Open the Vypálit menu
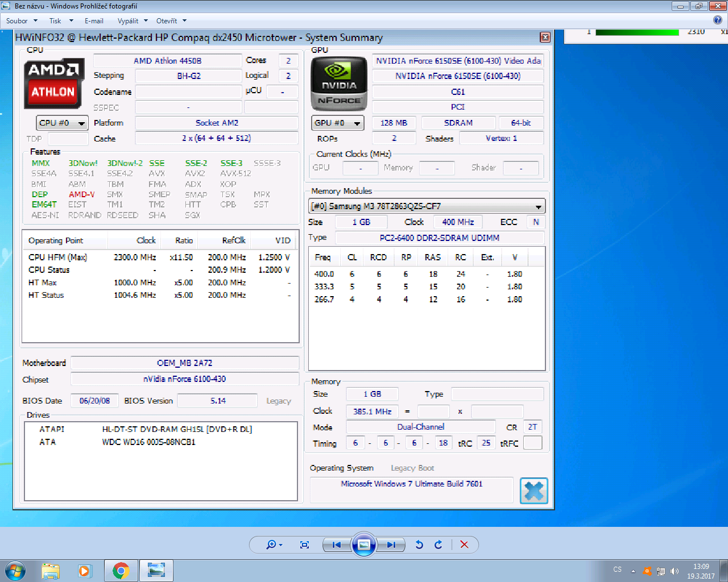This screenshot has width=728, height=582. point(133,21)
